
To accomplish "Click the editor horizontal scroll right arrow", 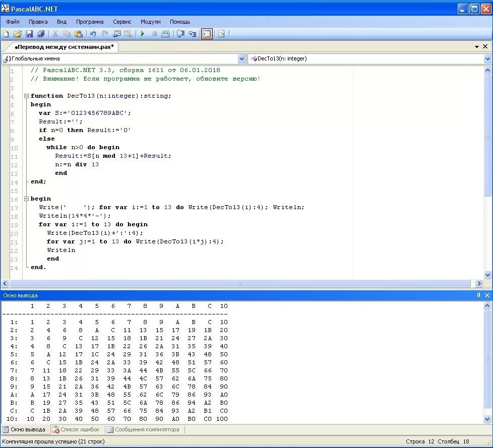I will point(479,284).
